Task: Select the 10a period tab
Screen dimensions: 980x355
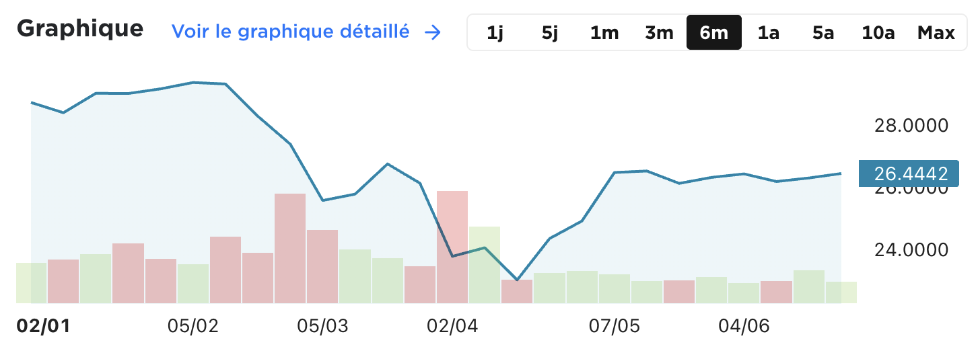Action: click(878, 32)
